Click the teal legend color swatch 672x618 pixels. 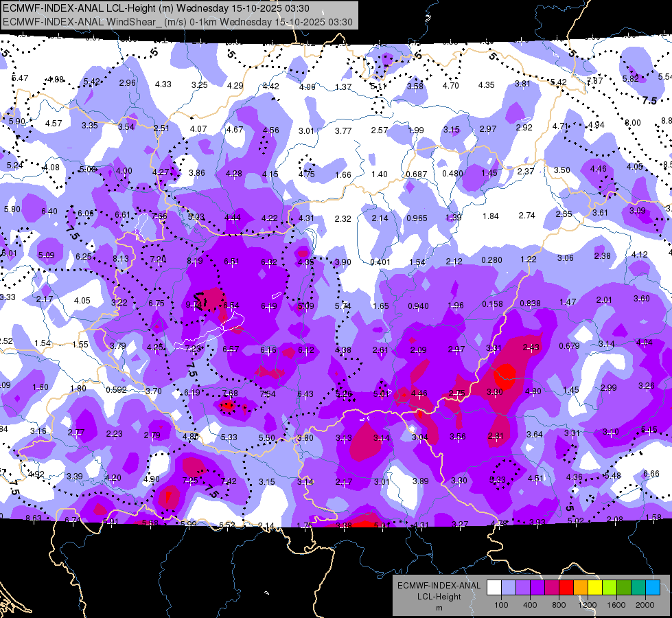638,588
